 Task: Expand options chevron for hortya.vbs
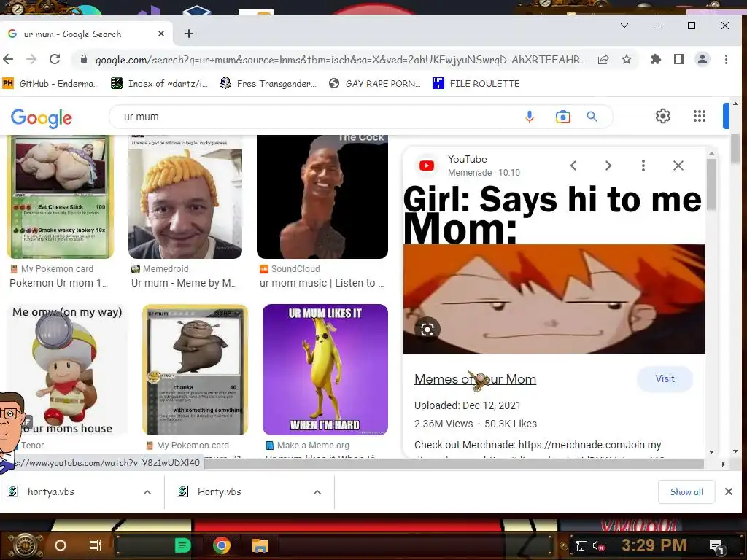click(147, 492)
